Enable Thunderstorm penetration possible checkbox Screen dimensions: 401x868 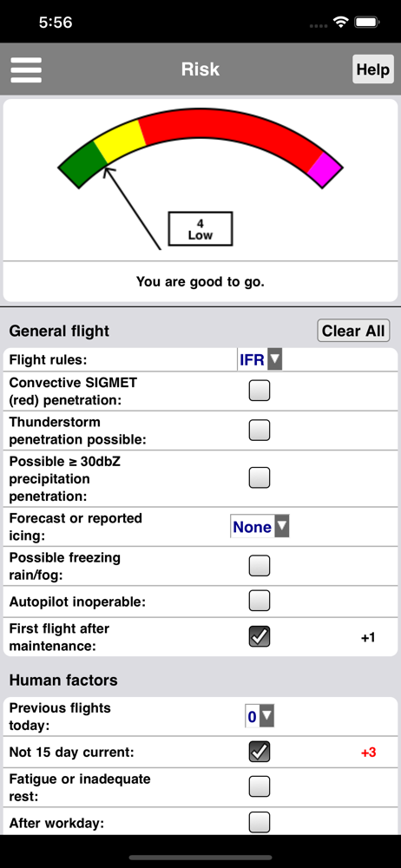pos(260,431)
